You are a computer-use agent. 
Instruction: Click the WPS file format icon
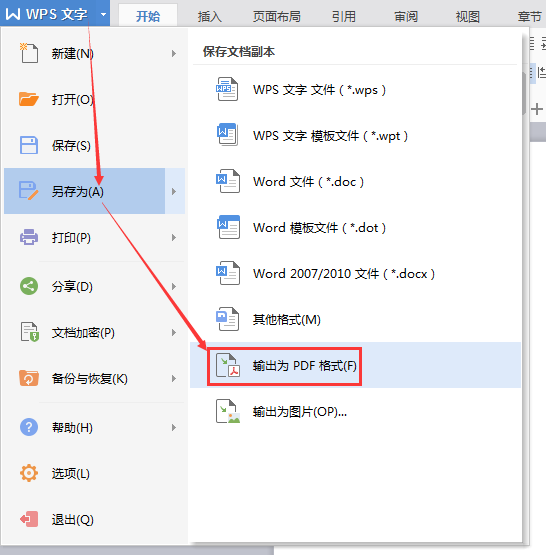point(227,89)
